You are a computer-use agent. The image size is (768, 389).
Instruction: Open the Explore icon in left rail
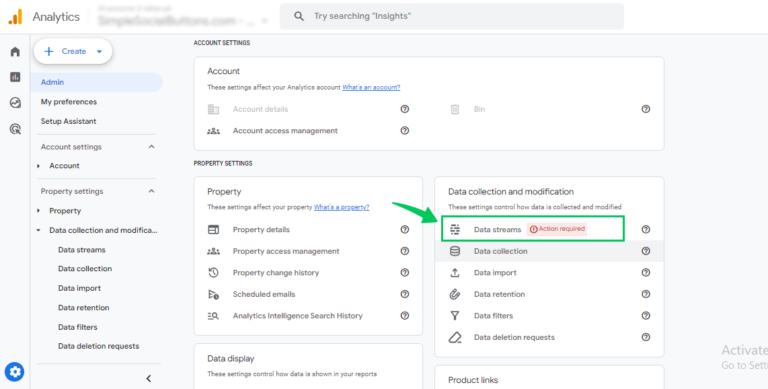click(x=15, y=103)
